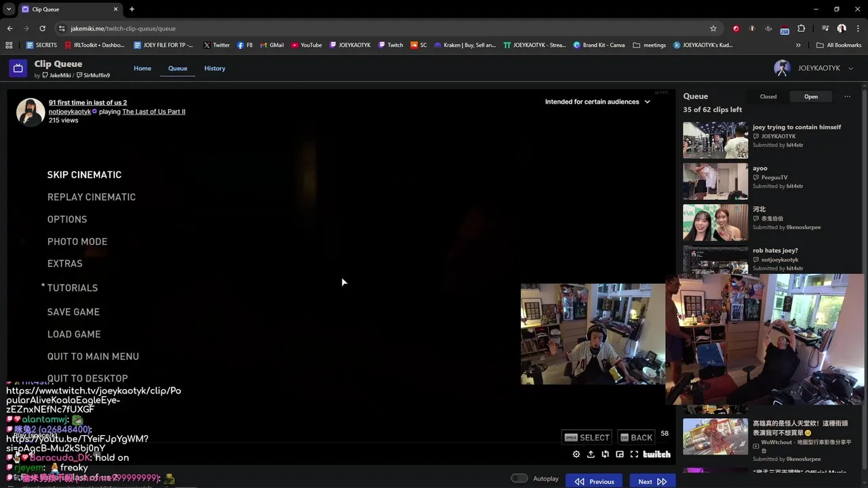Open the calendar extension showing 268
The height and width of the screenshot is (488, 868).
[785, 28]
